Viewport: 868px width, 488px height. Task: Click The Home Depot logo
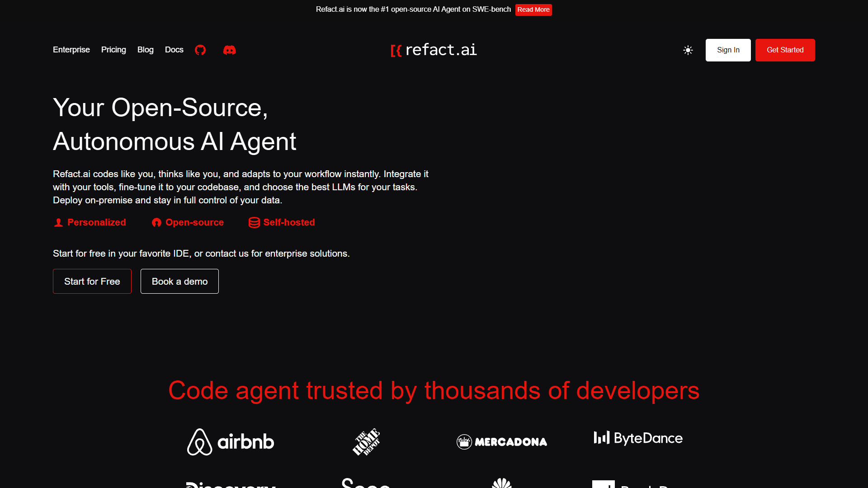click(x=366, y=442)
